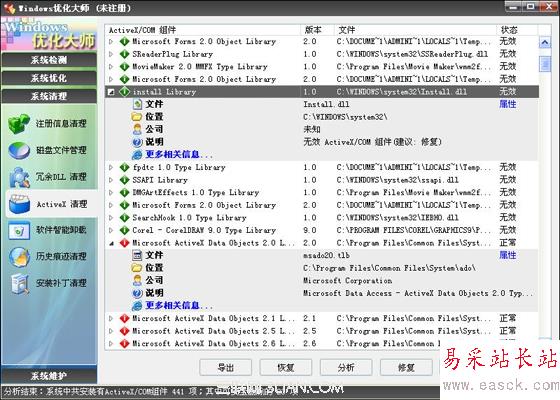Click green icon of SearchHook 1.0 row
This screenshot has height=400, width=560.
pos(124,218)
